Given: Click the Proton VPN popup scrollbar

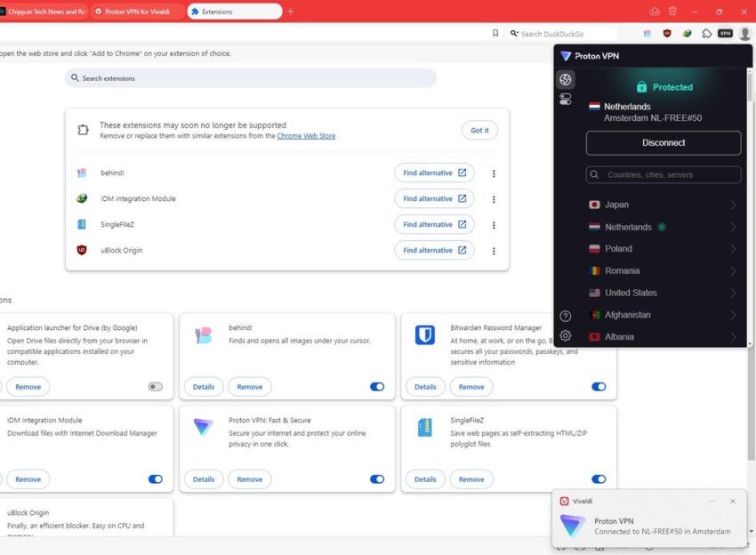Looking at the screenshot, I should (x=750, y=86).
